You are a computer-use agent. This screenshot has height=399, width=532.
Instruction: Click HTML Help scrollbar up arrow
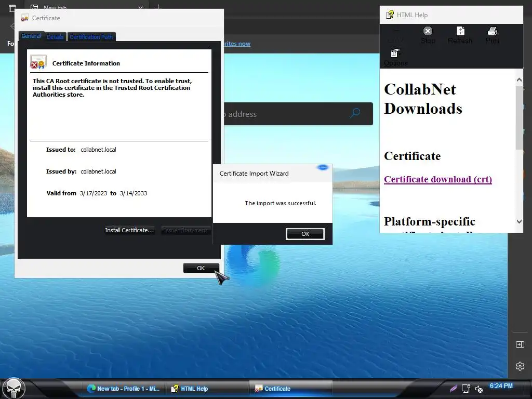click(x=519, y=80)
